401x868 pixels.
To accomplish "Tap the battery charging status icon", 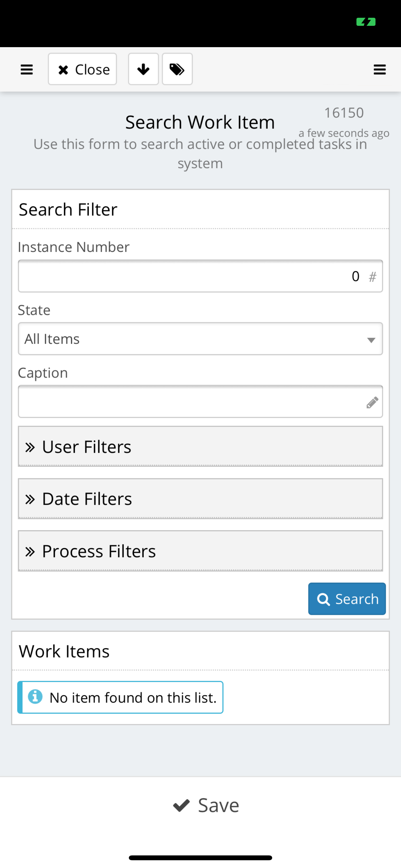I will pos(366,22).
